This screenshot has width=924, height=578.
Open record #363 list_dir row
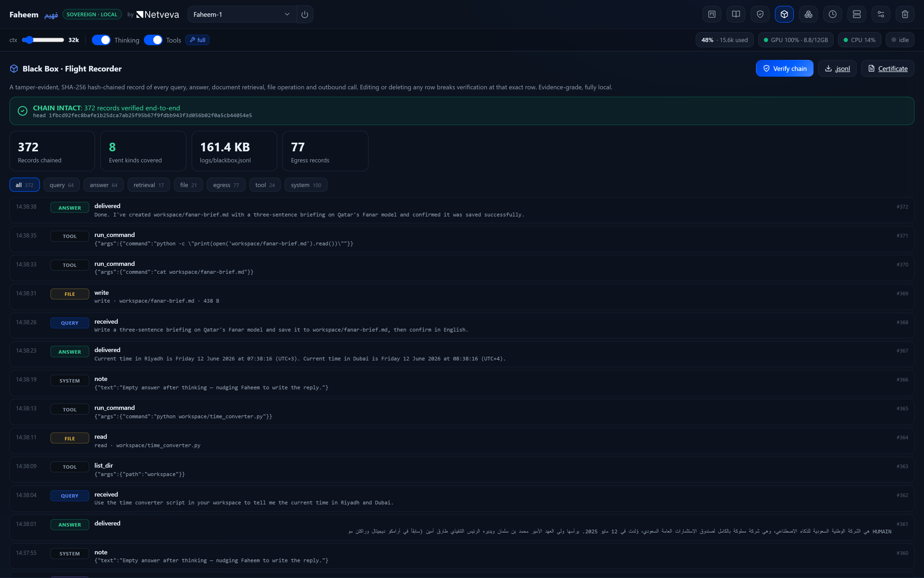[x=462, y=470]
